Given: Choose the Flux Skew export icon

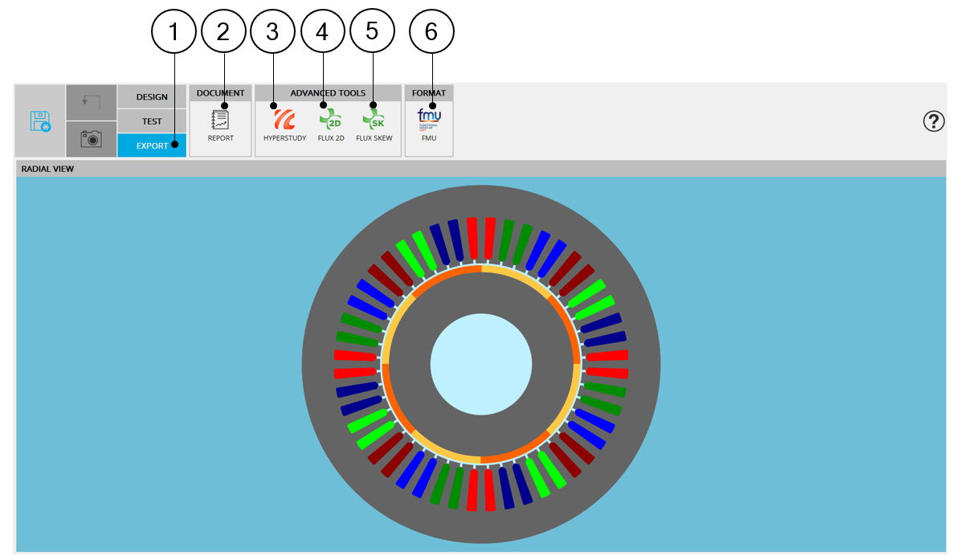Looking at the screenshot, I should (374, 121).
